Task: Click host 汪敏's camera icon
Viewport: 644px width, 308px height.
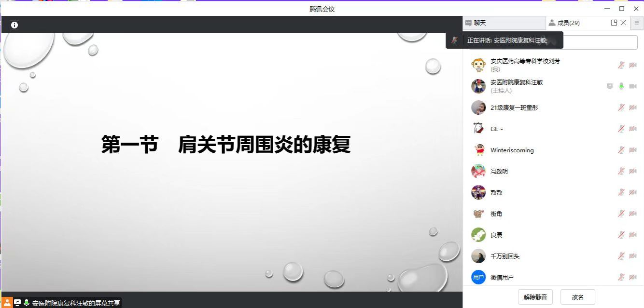Action: tap(632, 86)
